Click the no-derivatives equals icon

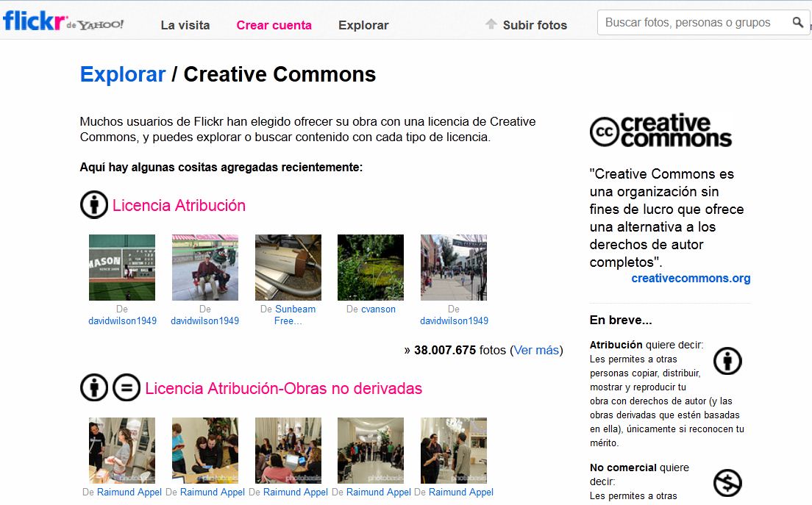tap(127, 387)
